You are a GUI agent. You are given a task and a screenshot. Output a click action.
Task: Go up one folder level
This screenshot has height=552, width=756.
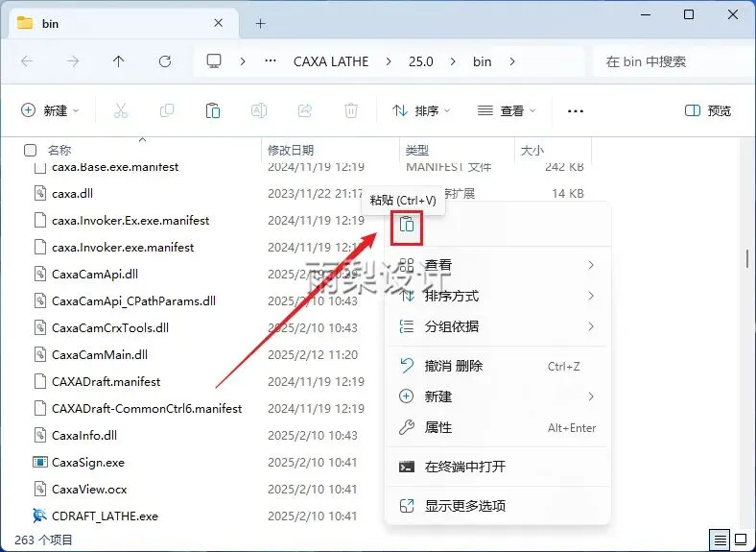pyautogui.click(x=119, y=61)
